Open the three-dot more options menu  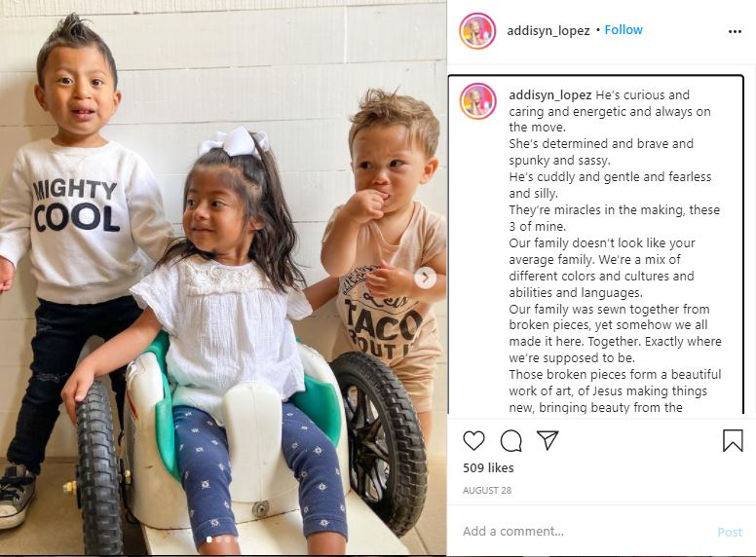(x=735, y=31)
